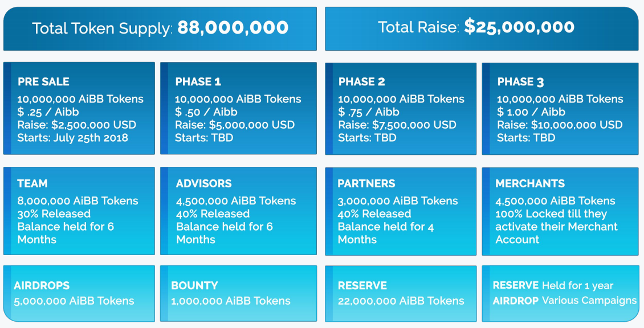Click the Total Token Supply banner
This screenshot has height=328, width=644.
[160, 28]
